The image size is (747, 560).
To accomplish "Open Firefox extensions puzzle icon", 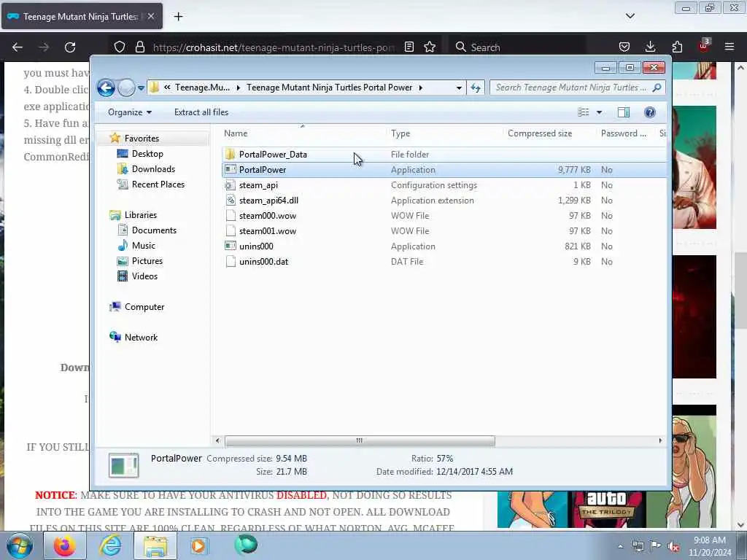I will pyautogui.click(x=677, y=47).
